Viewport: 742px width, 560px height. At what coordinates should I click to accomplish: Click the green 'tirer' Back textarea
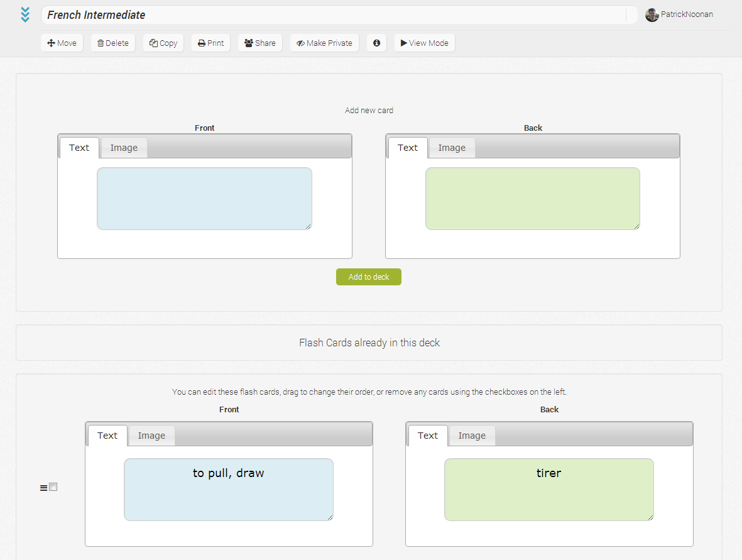(548, 490)
